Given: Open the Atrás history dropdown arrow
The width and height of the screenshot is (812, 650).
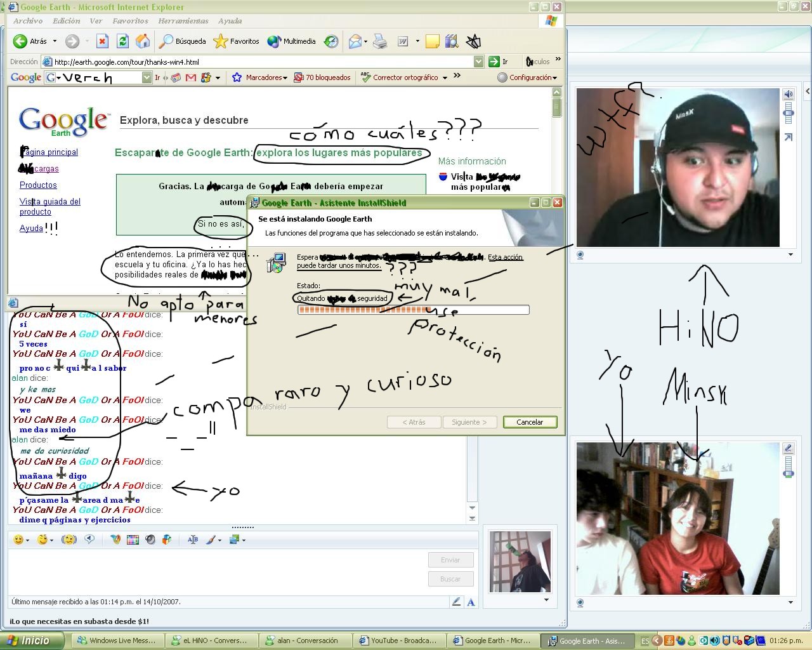Looking at the screenshot, I should pyautogui.click(x=55, y=41).
